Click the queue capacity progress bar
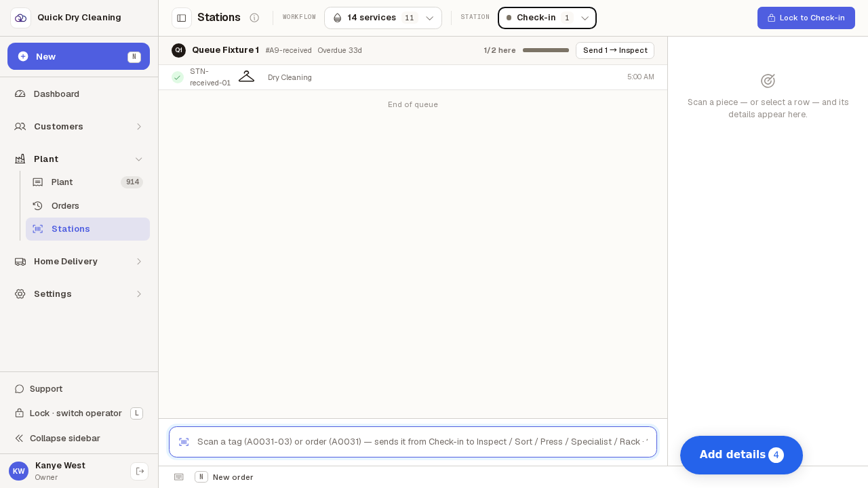 pyautogui.click(x=546, y=50)
